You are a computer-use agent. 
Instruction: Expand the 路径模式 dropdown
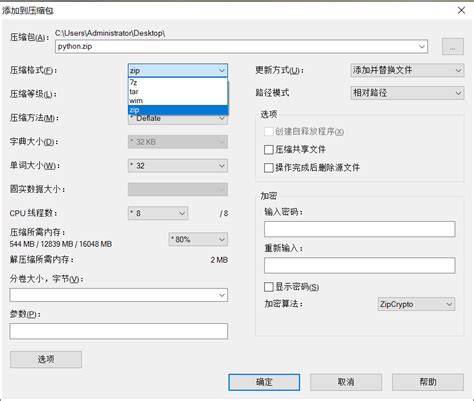(407, 93)
